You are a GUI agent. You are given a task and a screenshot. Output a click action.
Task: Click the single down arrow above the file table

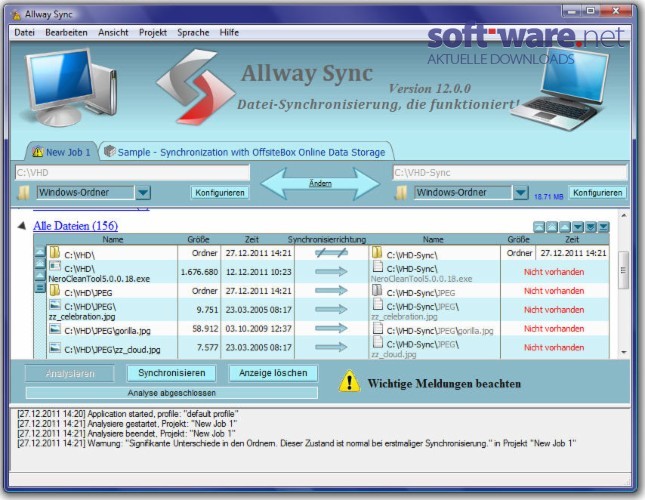tap(578, 227)
